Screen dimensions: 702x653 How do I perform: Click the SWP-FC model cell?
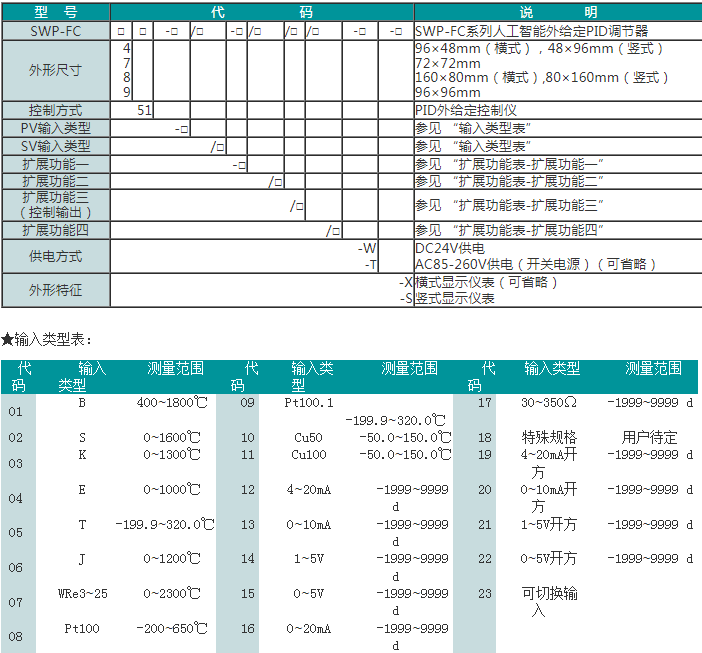point(56,31)
